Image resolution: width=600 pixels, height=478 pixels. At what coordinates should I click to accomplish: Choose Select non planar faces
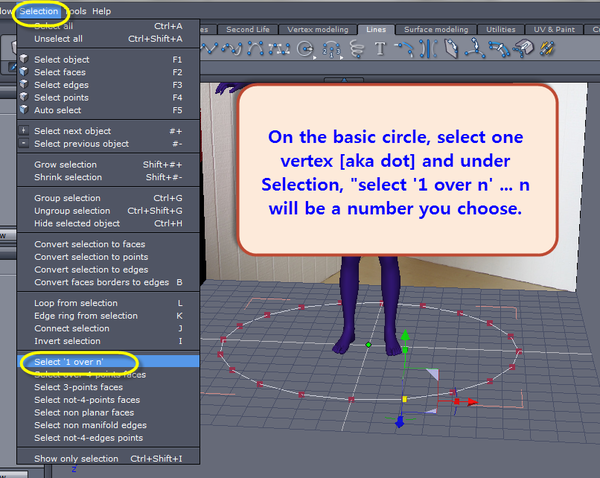coord(108,413)
